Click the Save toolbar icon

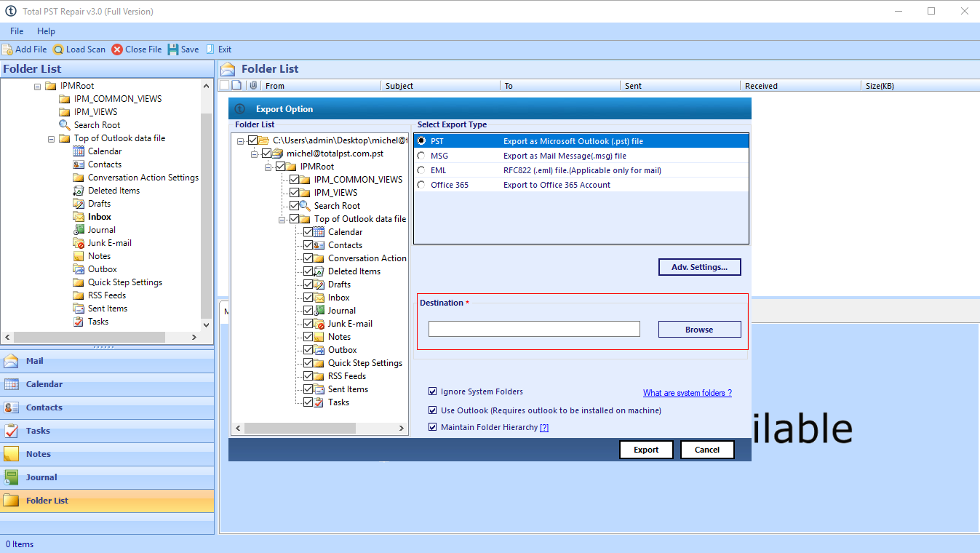[x=173, y=49]
